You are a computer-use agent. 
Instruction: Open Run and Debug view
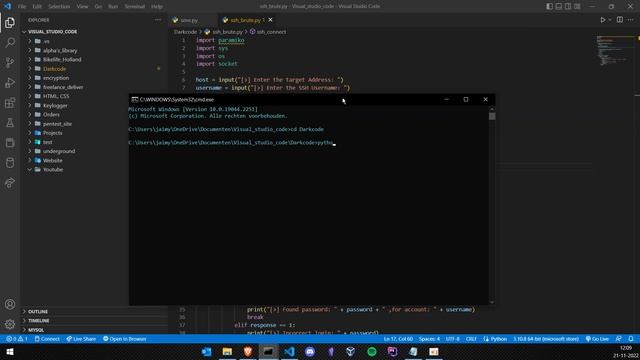point(10,82)
